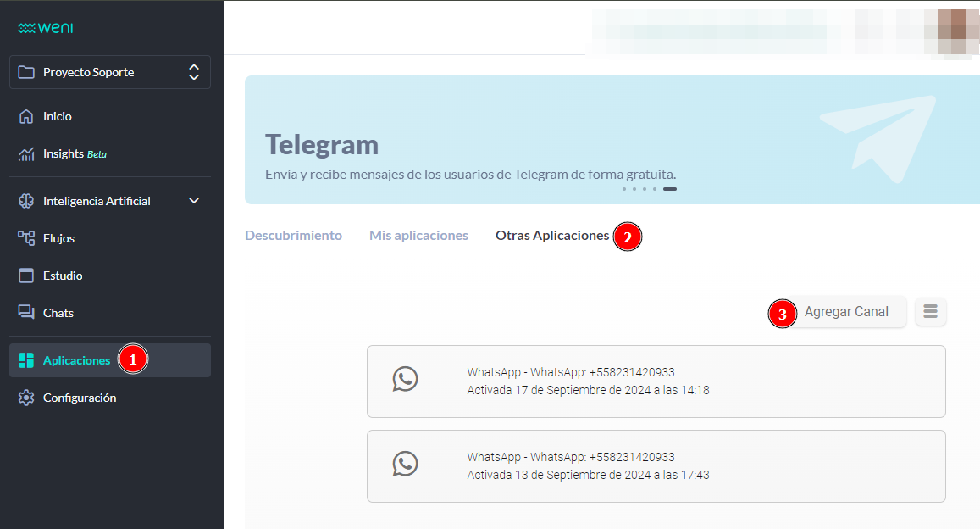Select Chats in the sidebar

click(110, 313)
